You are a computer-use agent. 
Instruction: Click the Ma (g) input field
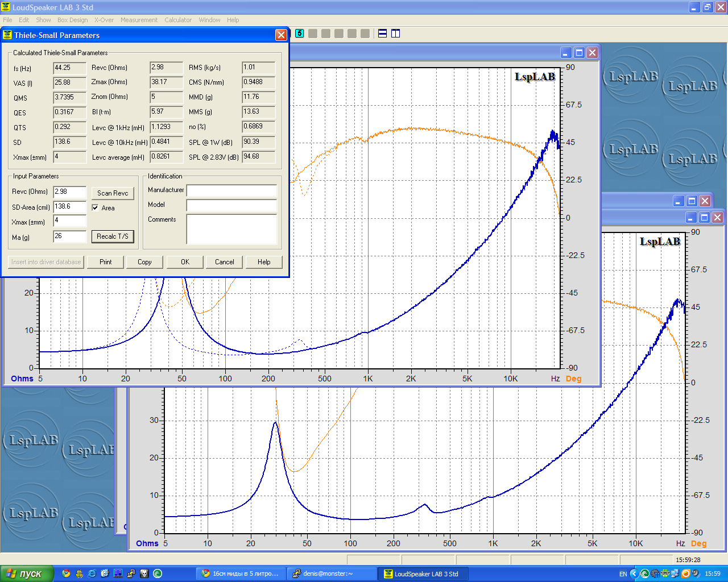(x=70, y=236)
